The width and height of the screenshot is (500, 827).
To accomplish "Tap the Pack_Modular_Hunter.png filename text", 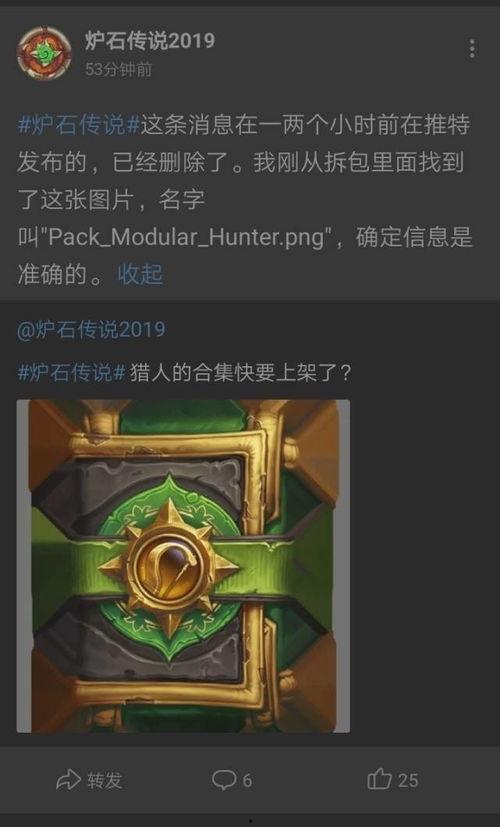I will point(186,238).
